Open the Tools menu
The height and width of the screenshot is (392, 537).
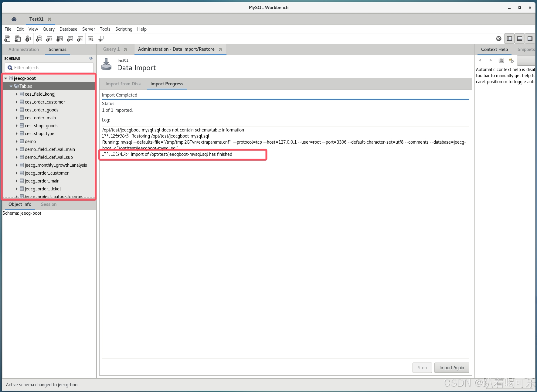tap(105, 29)
